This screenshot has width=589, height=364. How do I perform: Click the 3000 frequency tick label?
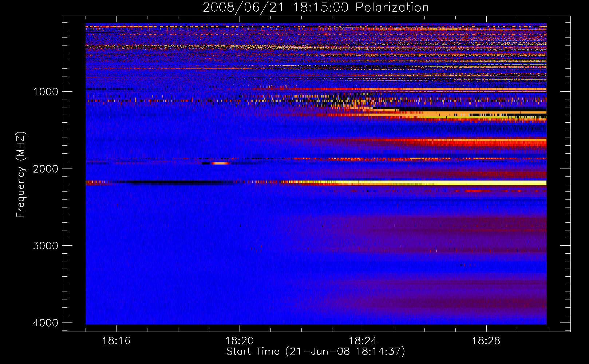click(x=46, y=246)
